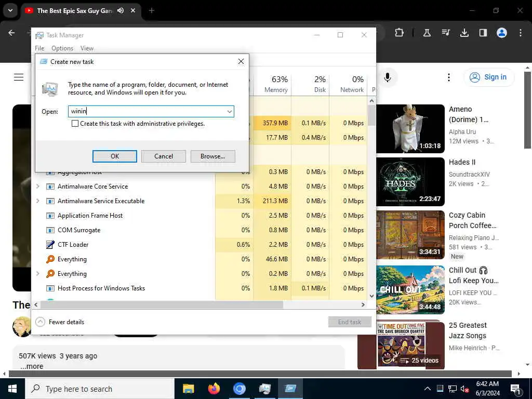Open the Hades II soundtrack thumbnail
Viewport: 532px width, 399px height.
(x=410, y=181)
